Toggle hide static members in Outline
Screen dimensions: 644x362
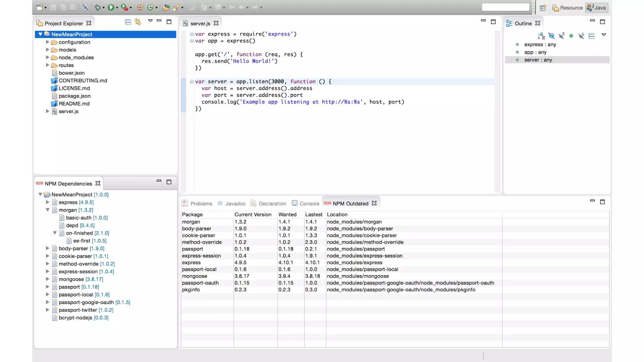click(x=561, y=36)
